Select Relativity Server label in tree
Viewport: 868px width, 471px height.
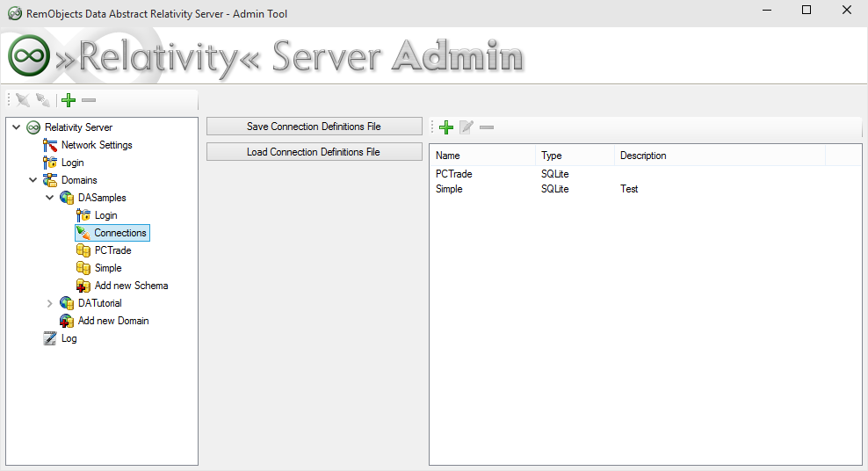[78, 127]
